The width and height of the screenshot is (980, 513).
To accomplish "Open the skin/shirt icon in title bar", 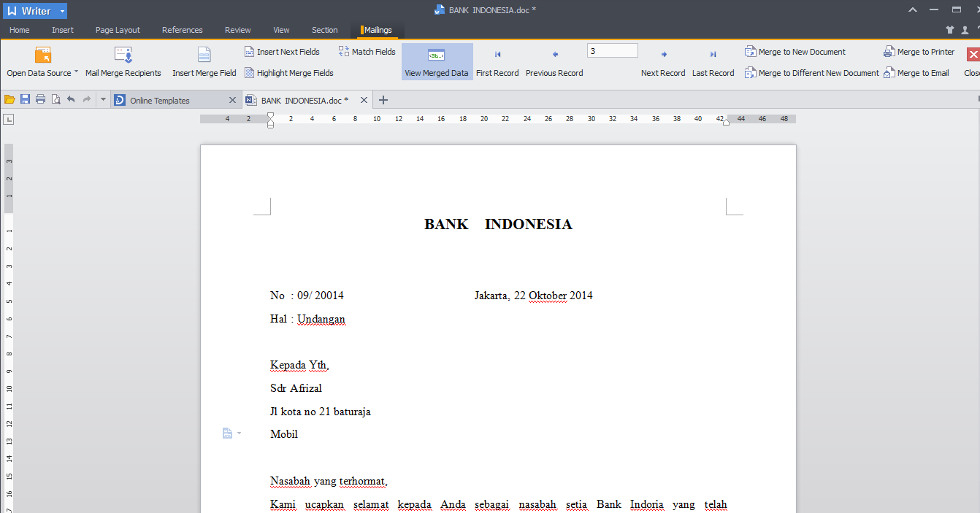I will pyautogui.click(x=949, y=30).
